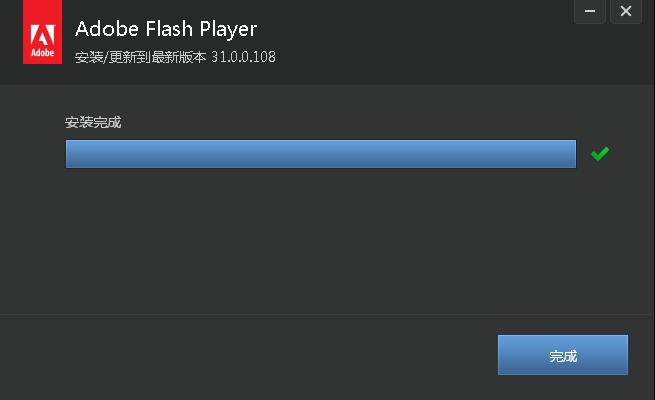Click the completed blue progress bar
The width and height of the screenshot is (655, 400).
(320, 154)
